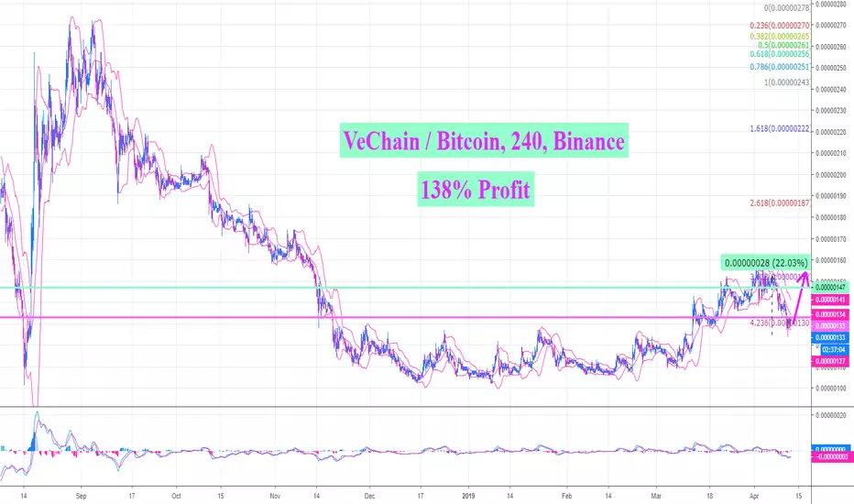The width and height of the screenshot is (854, 504).
Task: Click the Feb date on time axis
Action: point(567,496)
